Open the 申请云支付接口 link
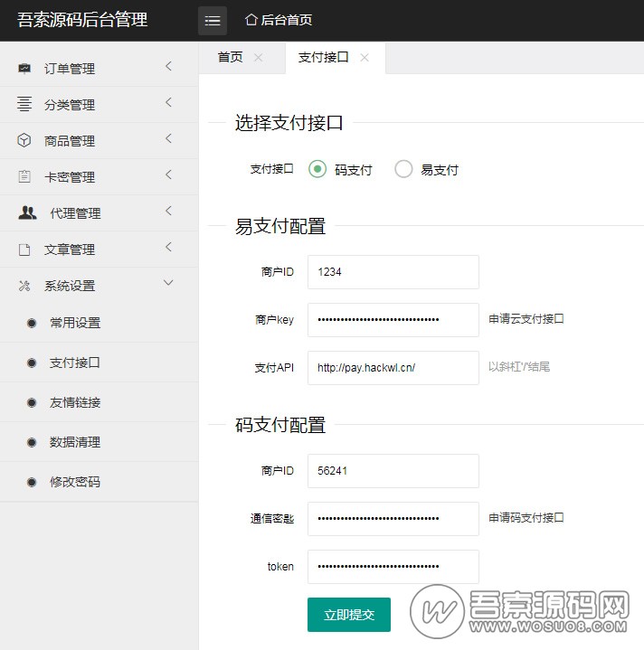The image size is (644, 650). pos(526,319)
